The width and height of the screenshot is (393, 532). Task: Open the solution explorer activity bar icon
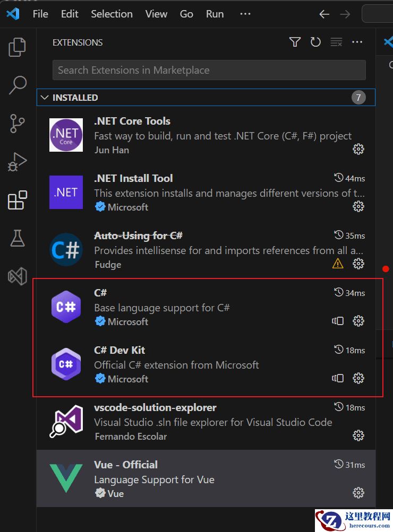point(16,276)
